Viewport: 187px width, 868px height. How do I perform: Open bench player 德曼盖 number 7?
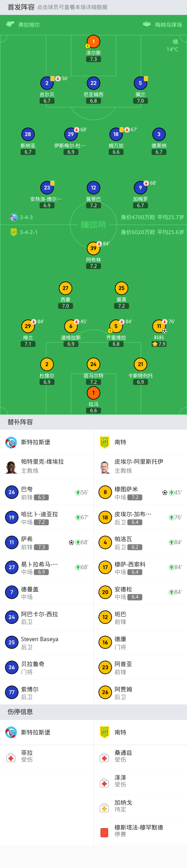pos(46,592)
